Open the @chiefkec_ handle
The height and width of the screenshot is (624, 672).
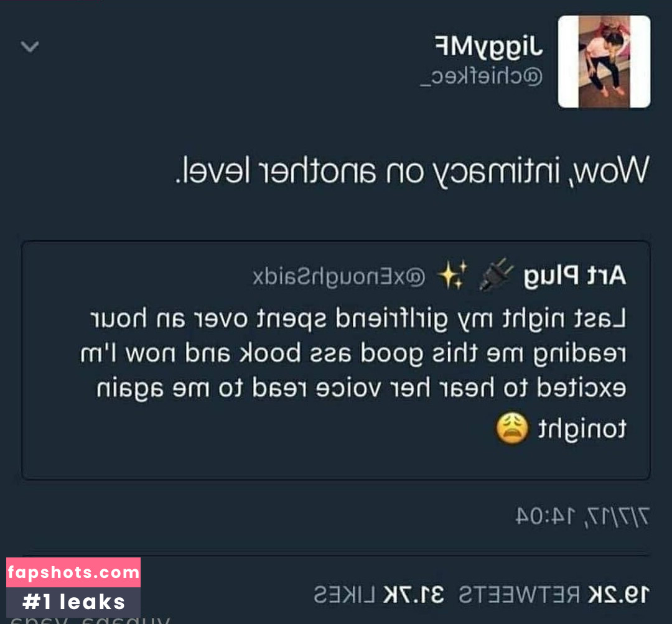point(481,77)
